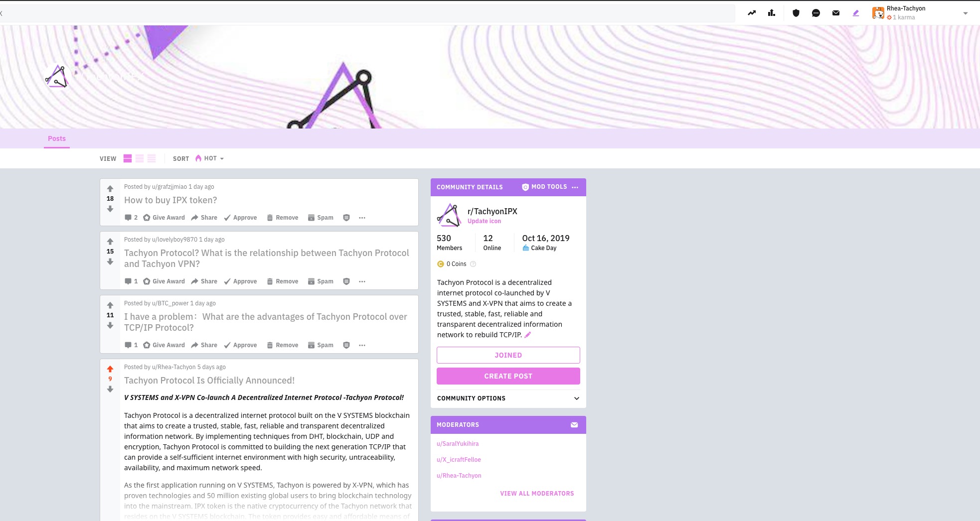Viewport: 980px width, 521px height.
Task: Click the Update icon link
Action: pyautogui.click(x=485, y=221)
